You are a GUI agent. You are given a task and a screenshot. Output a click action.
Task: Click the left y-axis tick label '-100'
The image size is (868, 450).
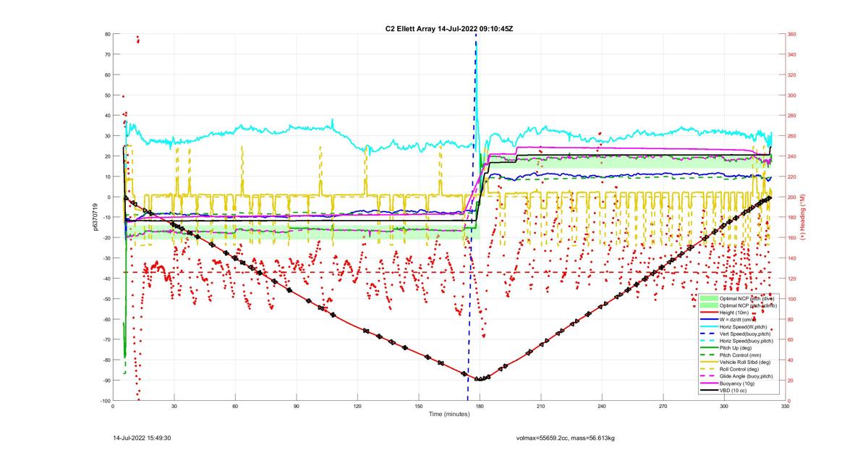click(104, 401)
